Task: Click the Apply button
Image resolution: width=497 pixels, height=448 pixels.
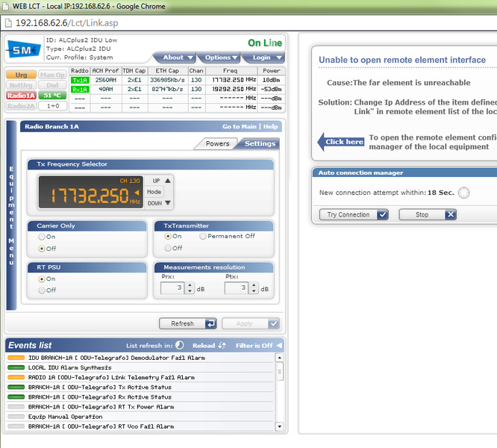Action: coord(251,324)
